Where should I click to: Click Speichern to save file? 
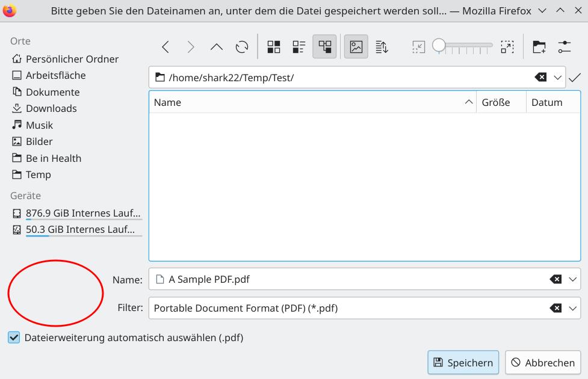coord(463,363)
